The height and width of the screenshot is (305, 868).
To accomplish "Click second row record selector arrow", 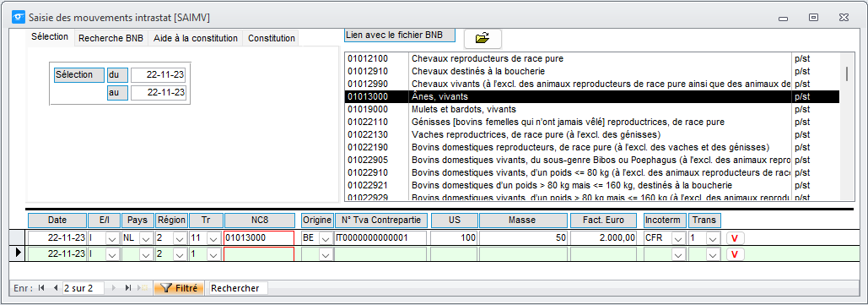I will 19,253.
